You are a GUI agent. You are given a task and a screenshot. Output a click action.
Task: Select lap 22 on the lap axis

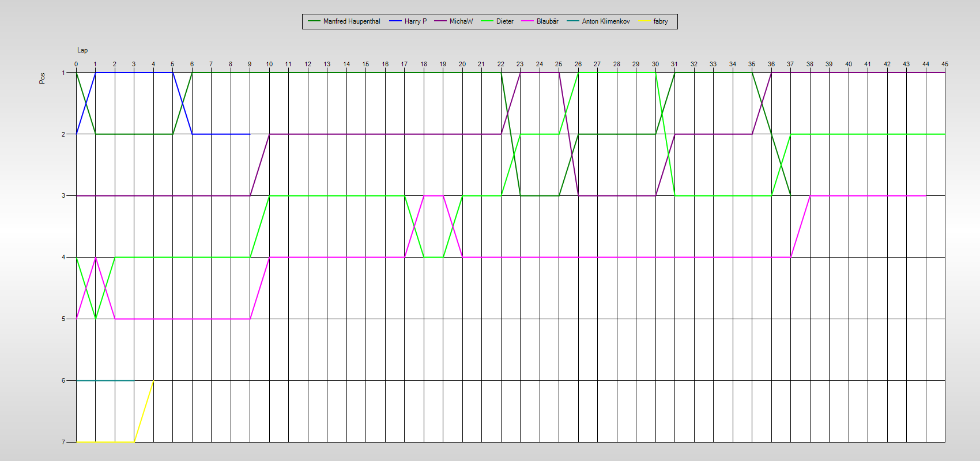(x=501, y=64)
